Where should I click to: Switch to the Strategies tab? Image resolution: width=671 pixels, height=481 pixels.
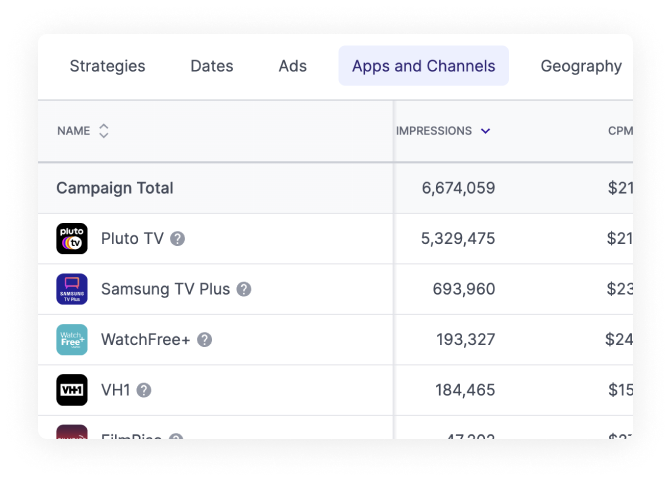tap(107, 66)
